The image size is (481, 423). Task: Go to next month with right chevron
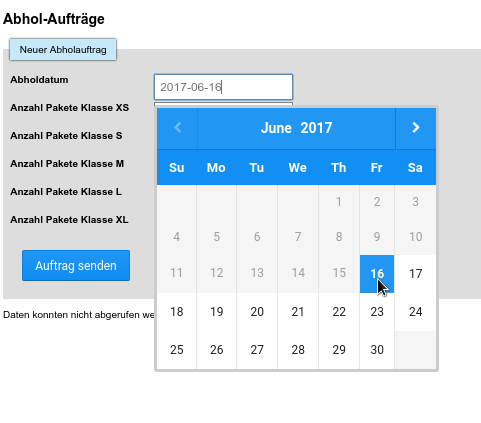(416, 128)
